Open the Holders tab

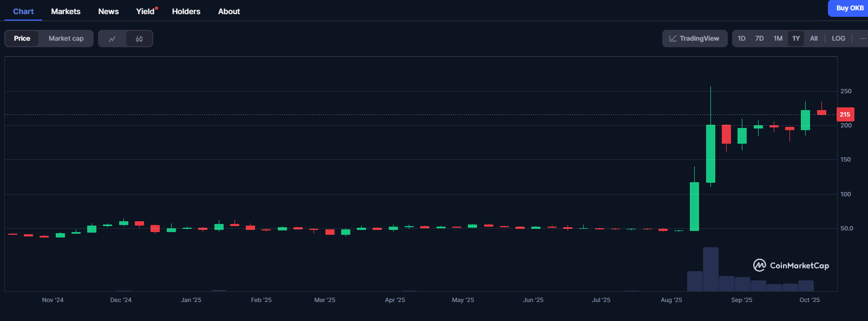point(186,11)
